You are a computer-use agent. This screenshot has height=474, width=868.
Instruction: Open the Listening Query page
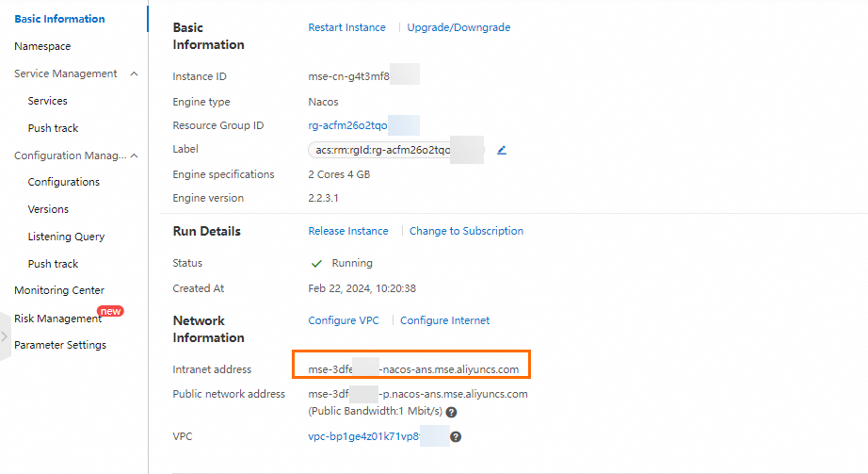tap(66, 237)
